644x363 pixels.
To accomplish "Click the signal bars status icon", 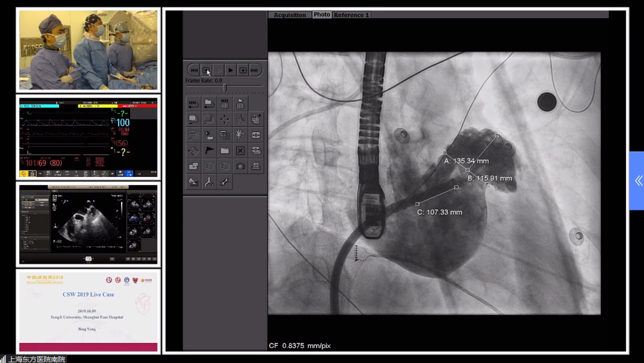I will coord(3,359).
